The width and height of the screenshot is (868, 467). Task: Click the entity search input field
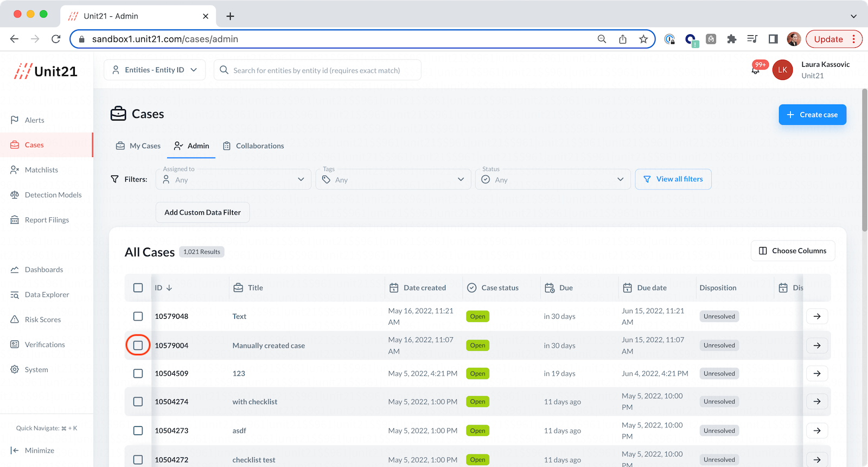(317, 70)
